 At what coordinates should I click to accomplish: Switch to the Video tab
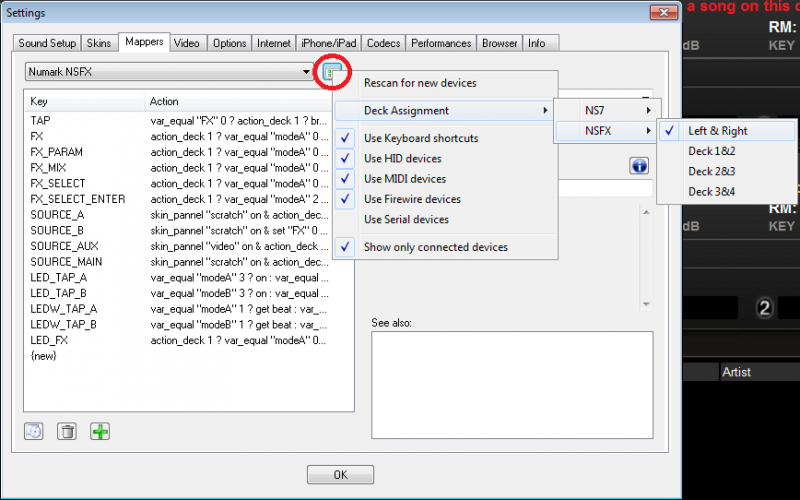pos(187,43)
